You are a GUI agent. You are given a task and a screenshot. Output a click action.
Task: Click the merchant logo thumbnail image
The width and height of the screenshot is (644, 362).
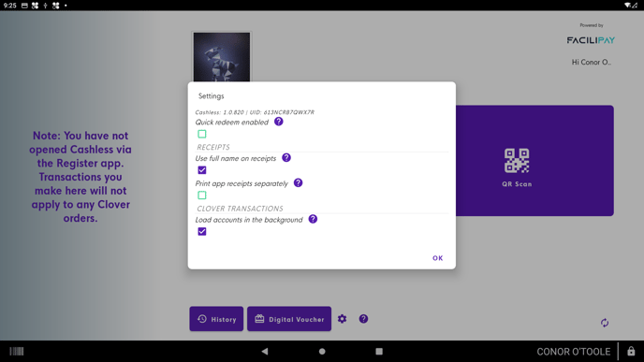coord(222,57)
